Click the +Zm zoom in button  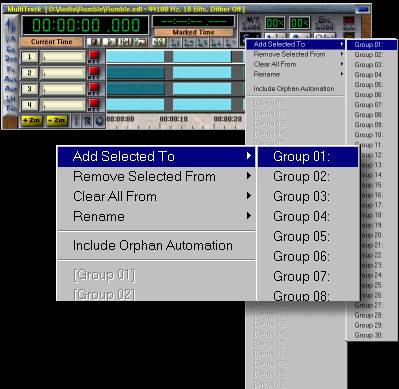[32, 120]
